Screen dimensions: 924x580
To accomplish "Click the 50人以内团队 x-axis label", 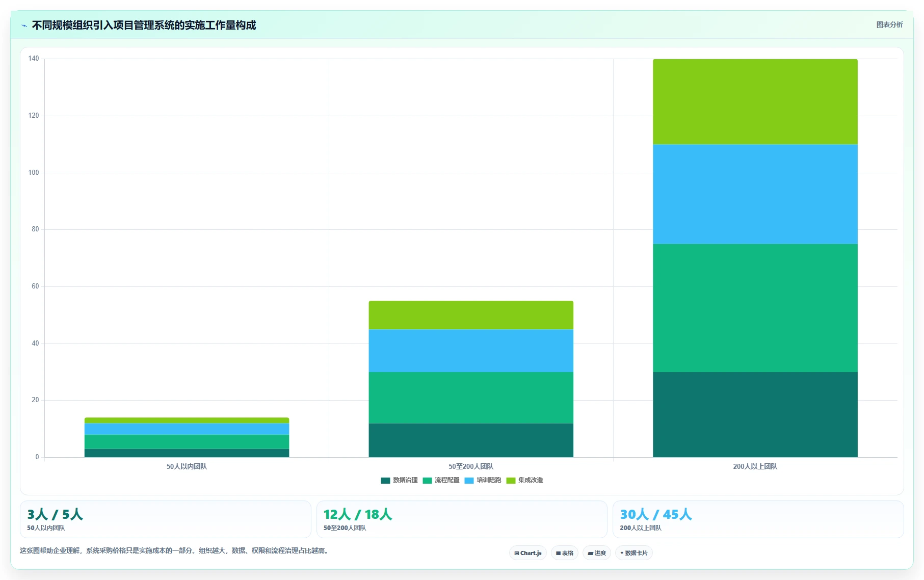I will (x=187, y=466).
